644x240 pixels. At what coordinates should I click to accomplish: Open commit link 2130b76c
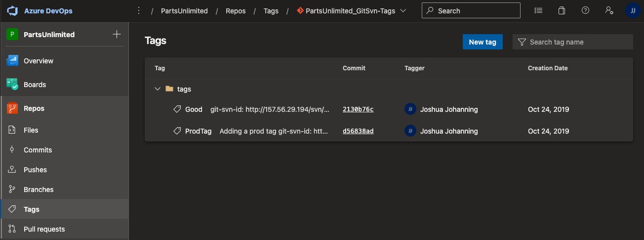[358, 109]
